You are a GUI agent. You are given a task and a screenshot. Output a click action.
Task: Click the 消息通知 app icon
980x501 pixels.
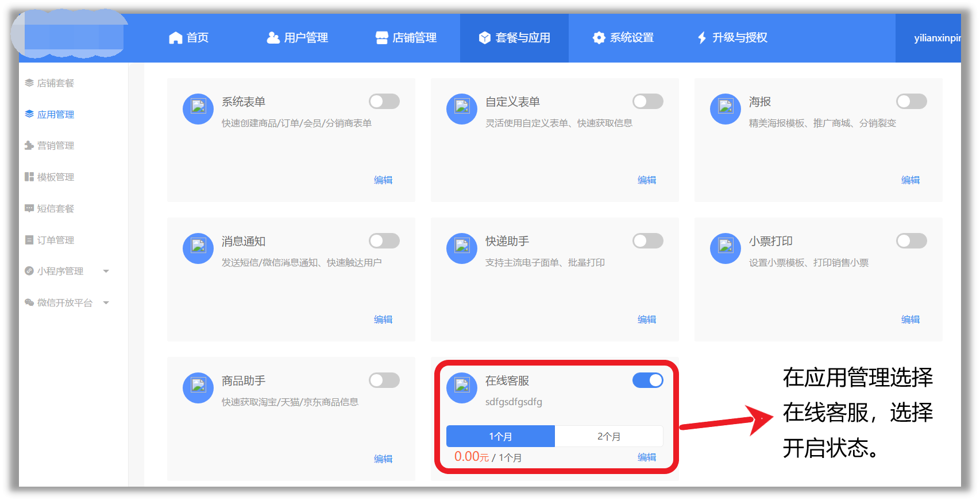click(198, 248)
